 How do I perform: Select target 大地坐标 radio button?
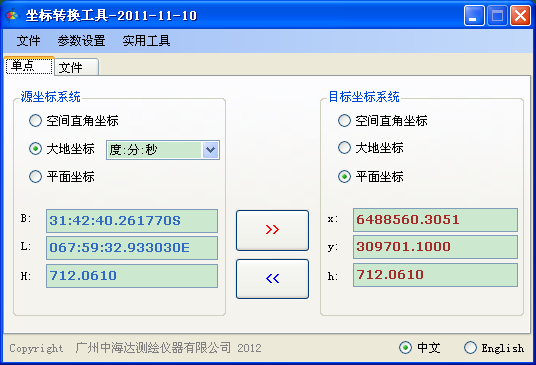tap(344, 148)
